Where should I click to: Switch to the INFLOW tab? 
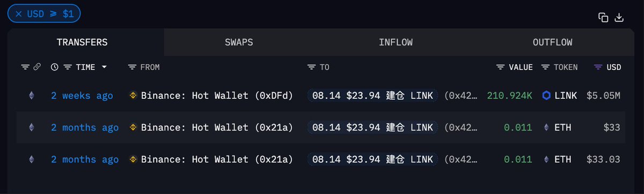[x=396, y=42]
